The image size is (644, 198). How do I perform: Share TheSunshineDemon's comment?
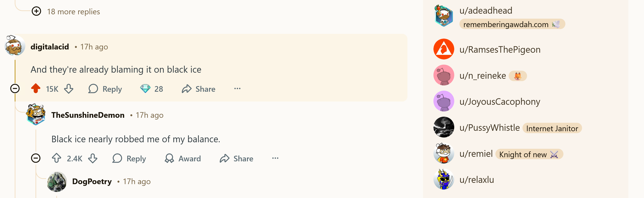click(x=237, y=159)
